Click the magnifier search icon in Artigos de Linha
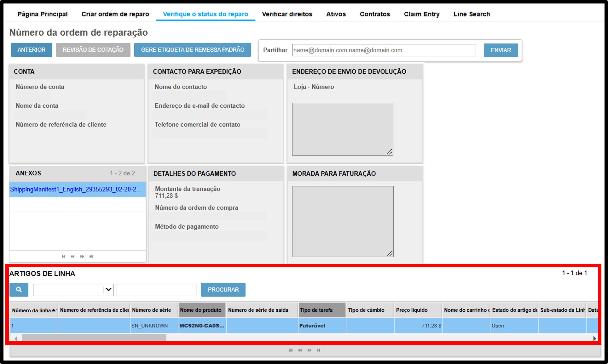This screenshot has height=364, width=608. 19,289
